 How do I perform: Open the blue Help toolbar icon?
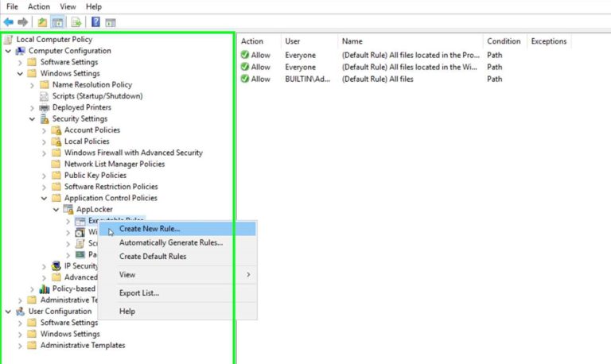click(x=95, y=22)
